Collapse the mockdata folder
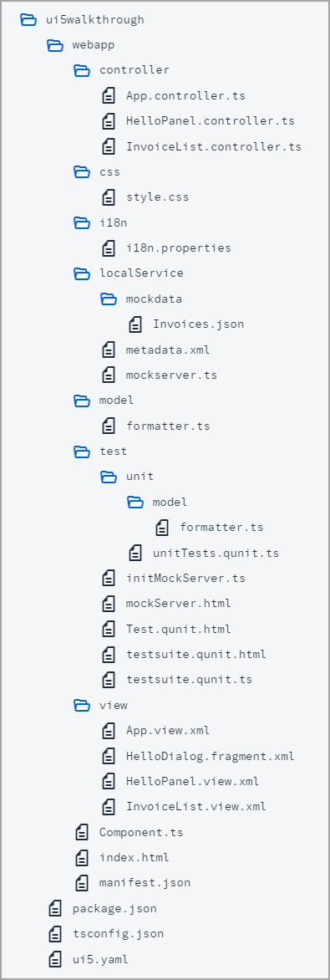Screen dimensions: 330x980 click(x=109, y=299)
